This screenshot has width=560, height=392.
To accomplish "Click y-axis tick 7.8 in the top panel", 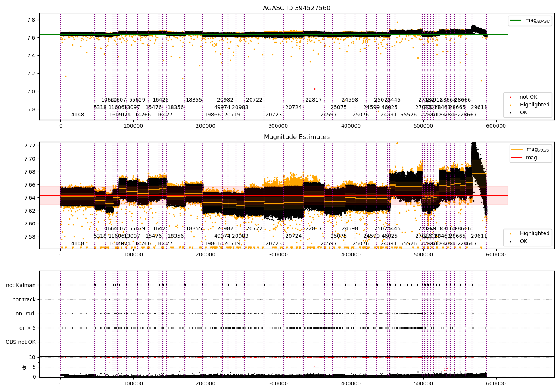I will tap(31, 20).
